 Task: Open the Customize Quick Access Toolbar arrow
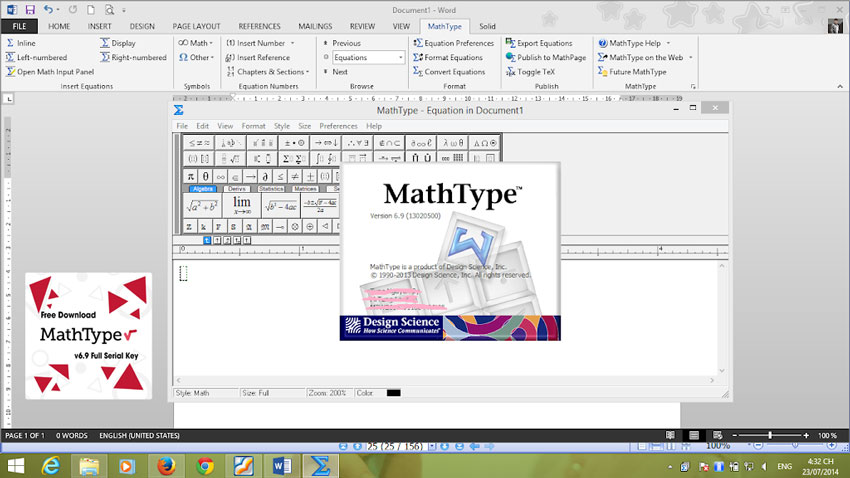click(124, 10)
